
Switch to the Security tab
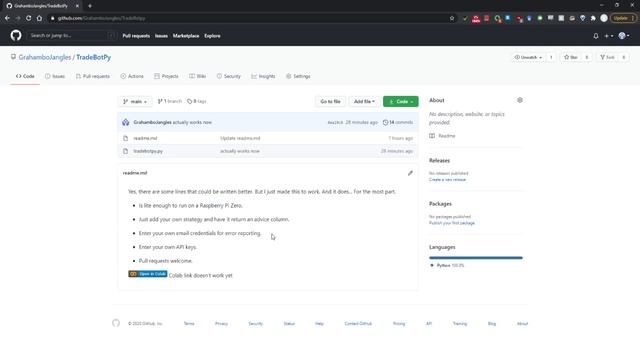[x=229, y=76]
